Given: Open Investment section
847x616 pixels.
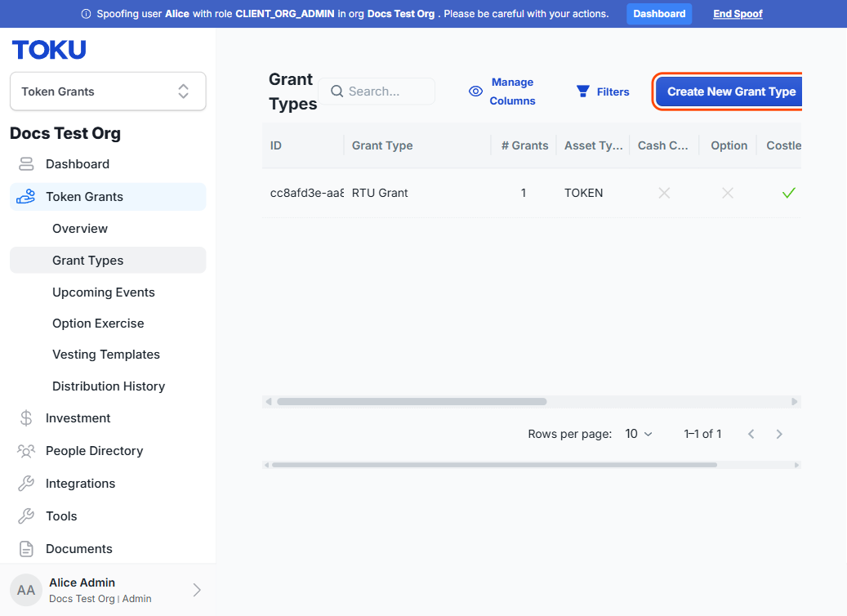Looking at the screenshot, I should point(78,418).
